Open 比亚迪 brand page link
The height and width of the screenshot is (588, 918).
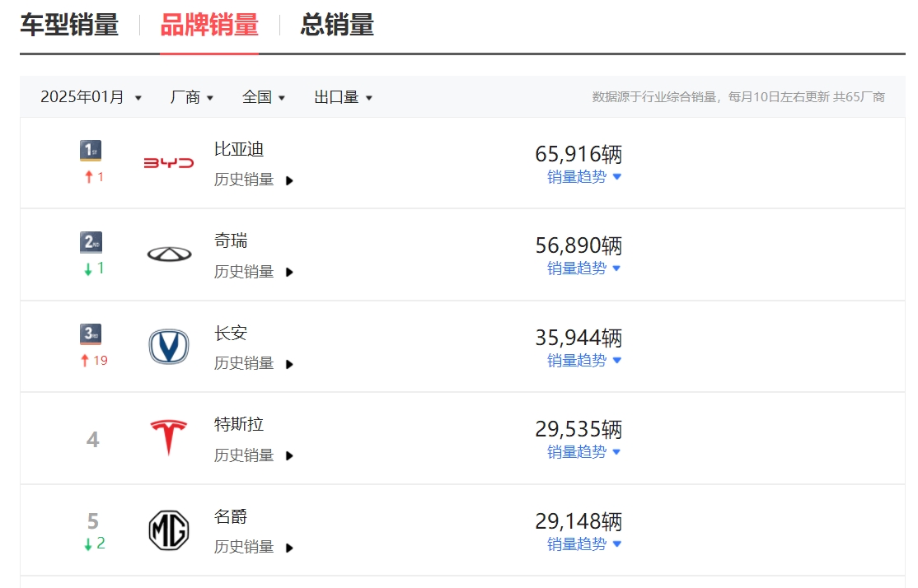click(239, 149)
